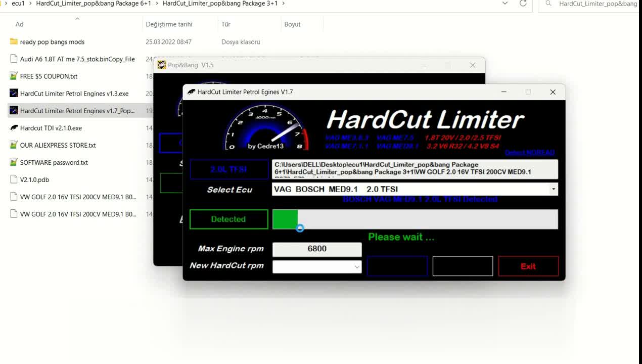Image resolution: width=642 pixels, height=364 pixels.
Task: Click the Audi A6 1.8T bin file icon
Action: pos(14,59)
